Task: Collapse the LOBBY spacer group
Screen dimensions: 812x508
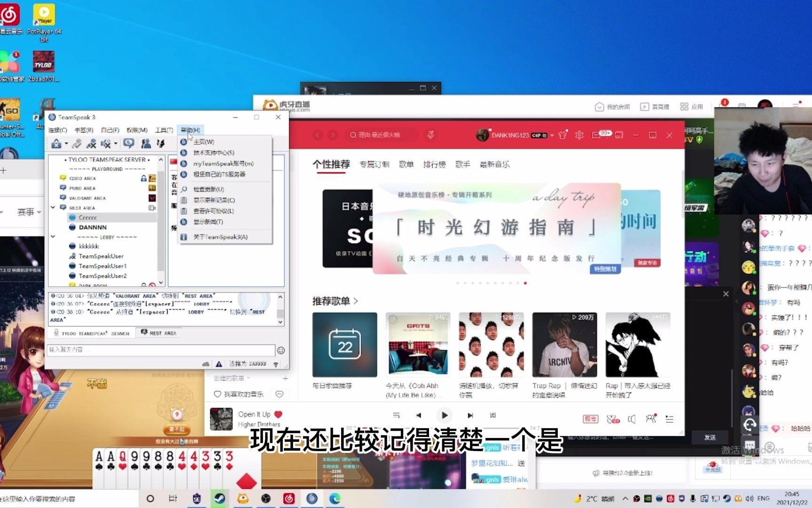Action: point(53,237)
